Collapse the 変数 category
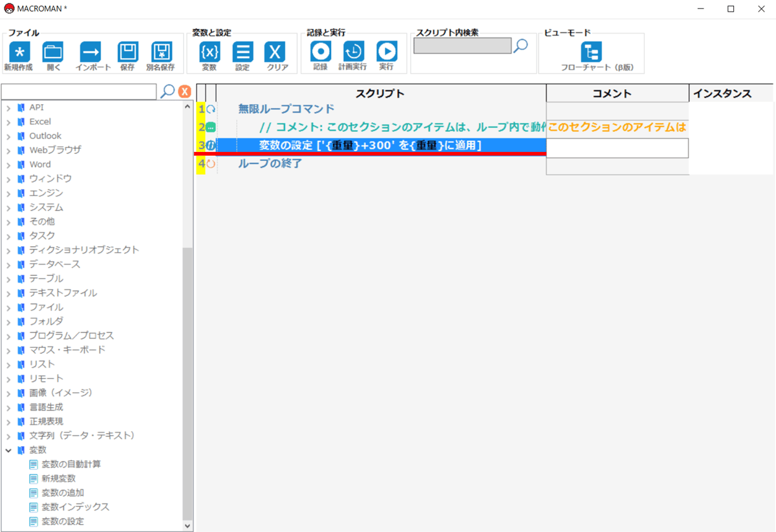776x532 pixels. coord(8,450)
